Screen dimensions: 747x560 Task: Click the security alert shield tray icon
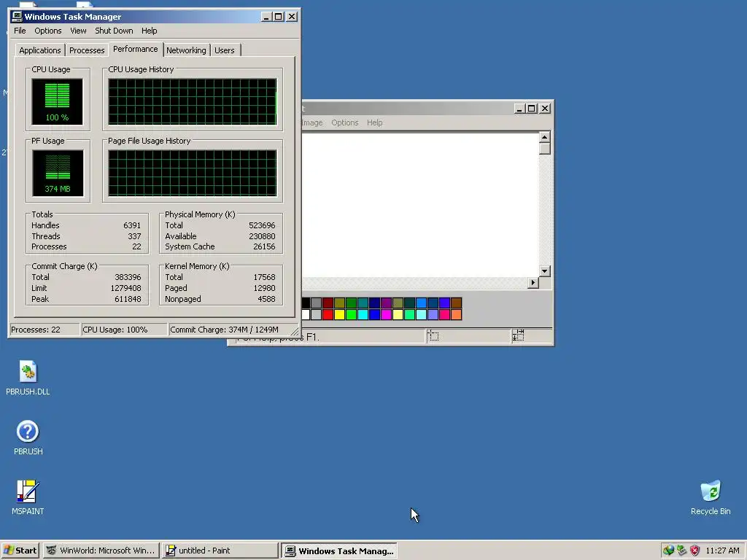(695, 551)
